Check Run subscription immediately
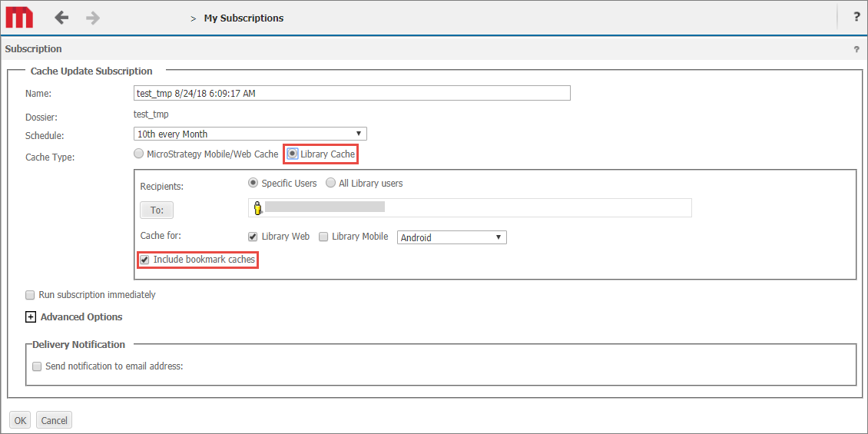 pyautogui.click(x=30, y=295)
